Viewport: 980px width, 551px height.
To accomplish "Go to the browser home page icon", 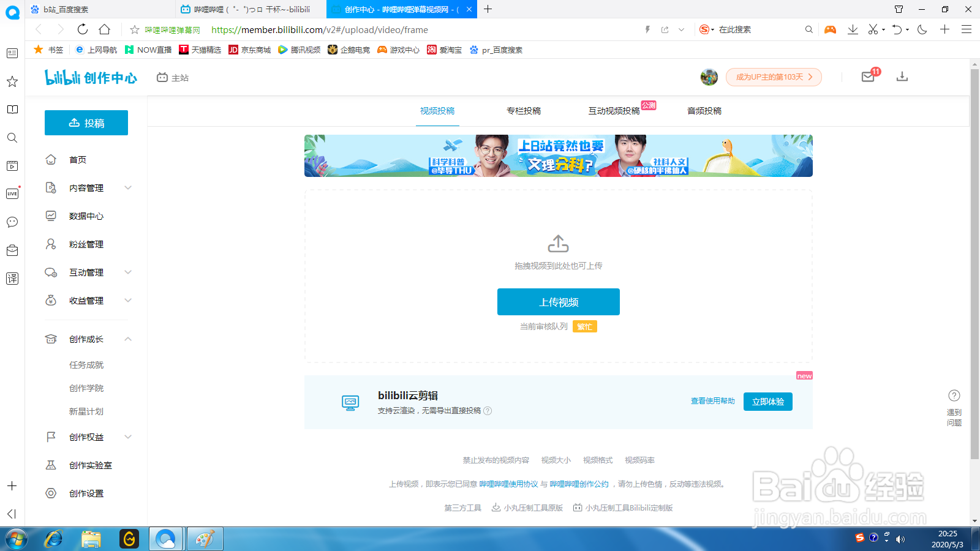I will click(x=105, y=29).
